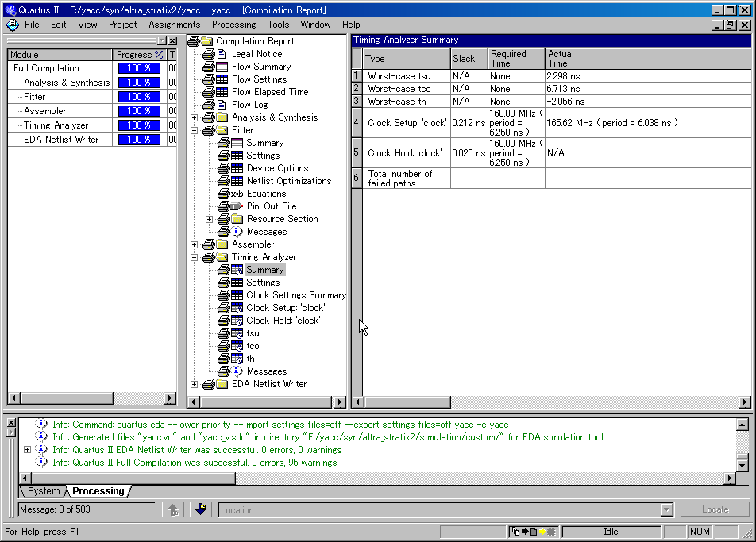Viewport: 756px width, 542px height.
Task: Open the Flow Summary report icon
Action: 222,67
